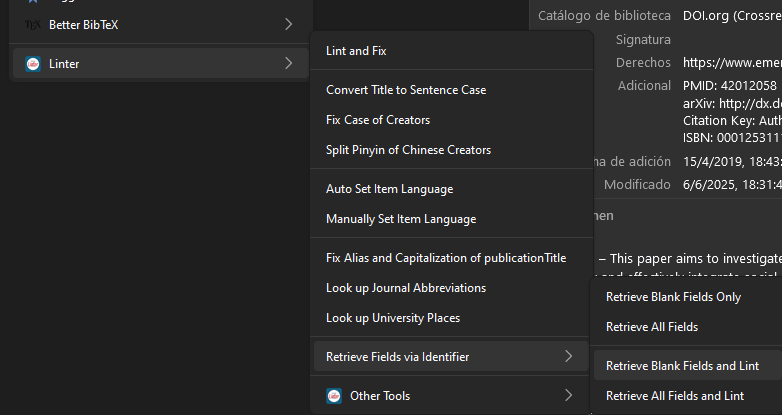The width and height of the screenshot is (782, 415).
Task: Click the Linter plugin icon
Action: pyautogui.click(x=33, y=64)
